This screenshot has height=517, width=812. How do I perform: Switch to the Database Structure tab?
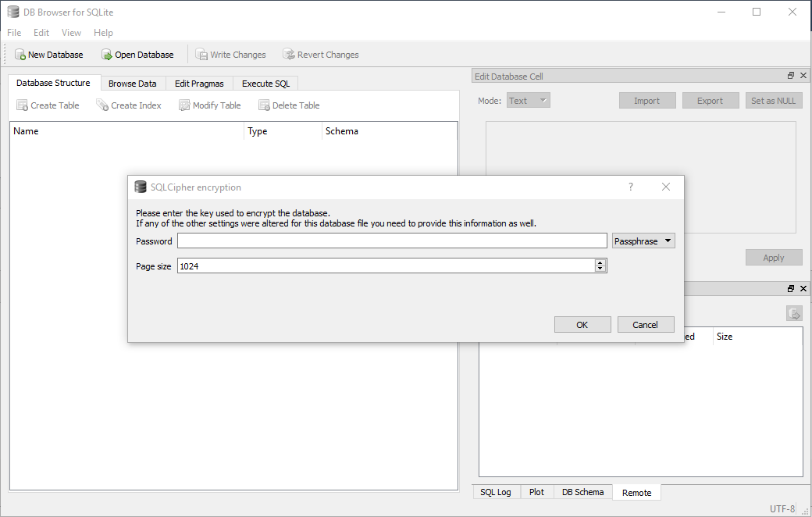(53, 83)
